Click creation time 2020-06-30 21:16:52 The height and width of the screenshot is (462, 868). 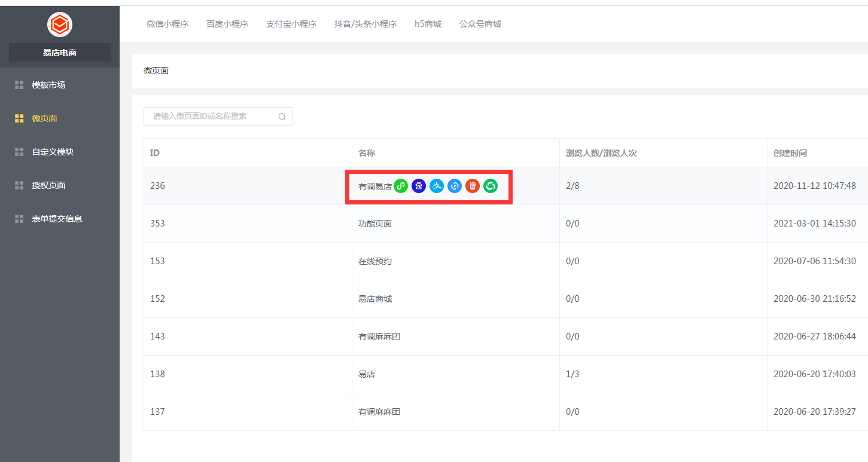pos(815,299)
